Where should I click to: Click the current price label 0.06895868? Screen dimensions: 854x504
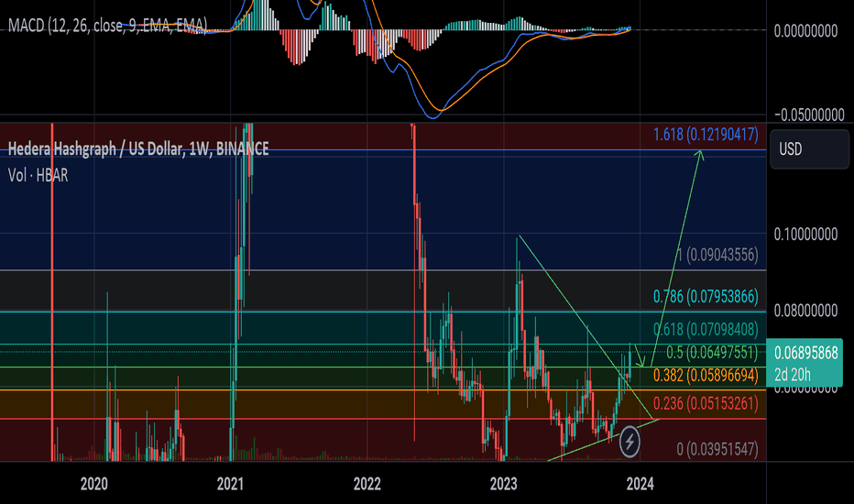tap(805, 353)
